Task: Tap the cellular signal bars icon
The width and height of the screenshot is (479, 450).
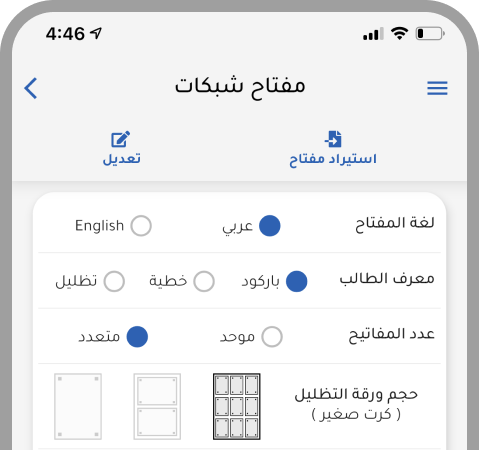Action: (373, 34)
